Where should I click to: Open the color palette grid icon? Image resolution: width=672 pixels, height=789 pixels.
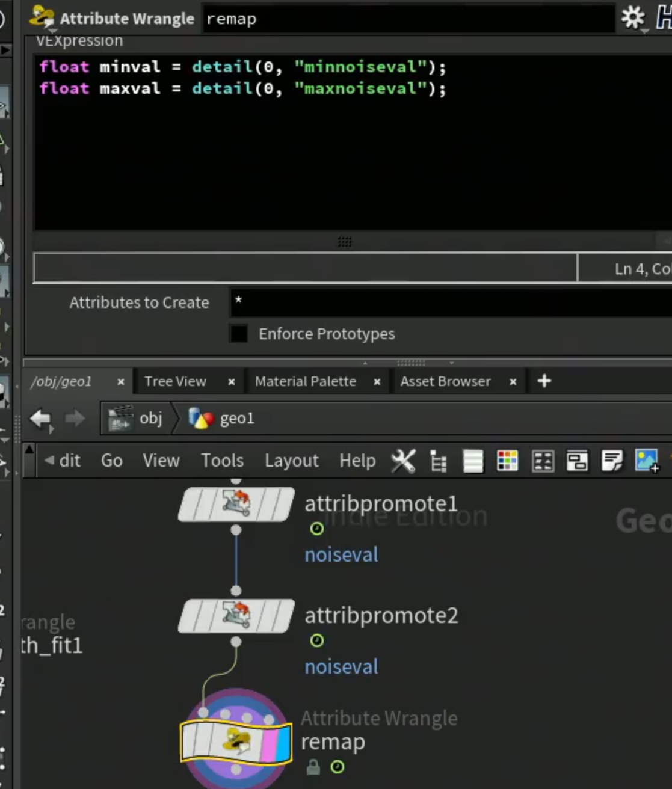(507, 461)
